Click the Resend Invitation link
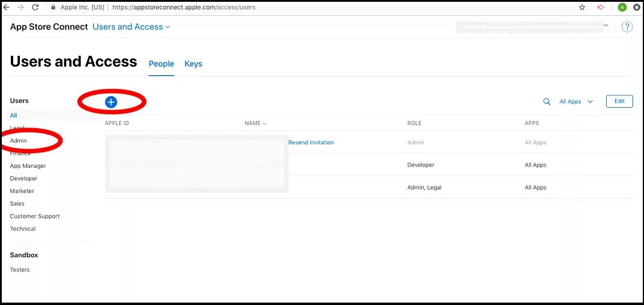644x305 pixels. [x=311, y=143]
